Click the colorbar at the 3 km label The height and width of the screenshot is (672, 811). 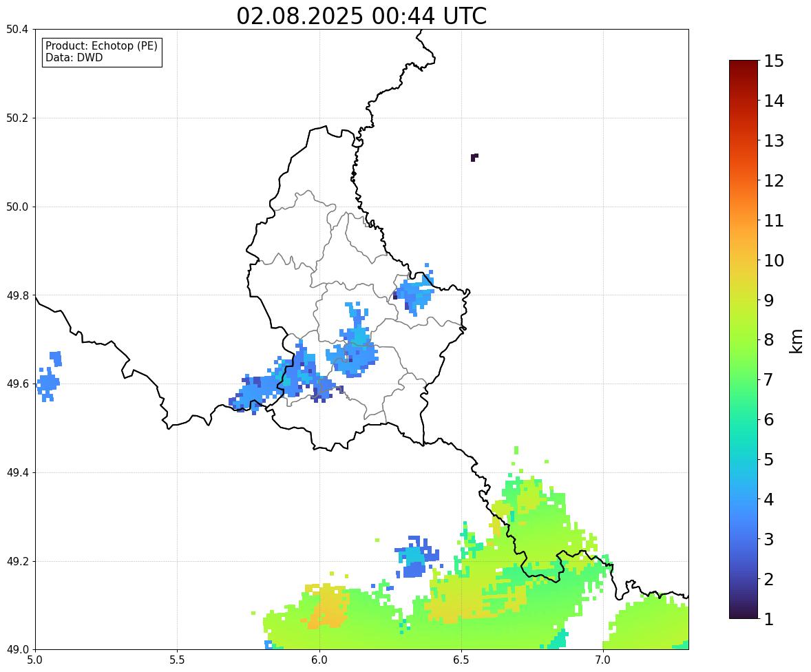click(768, 539)
